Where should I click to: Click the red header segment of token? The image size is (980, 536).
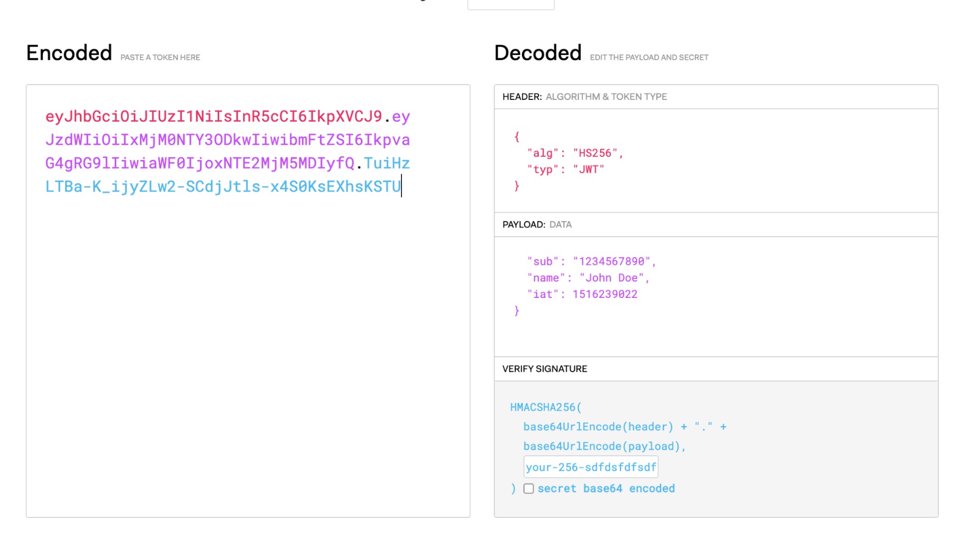(x=213, y=117)
